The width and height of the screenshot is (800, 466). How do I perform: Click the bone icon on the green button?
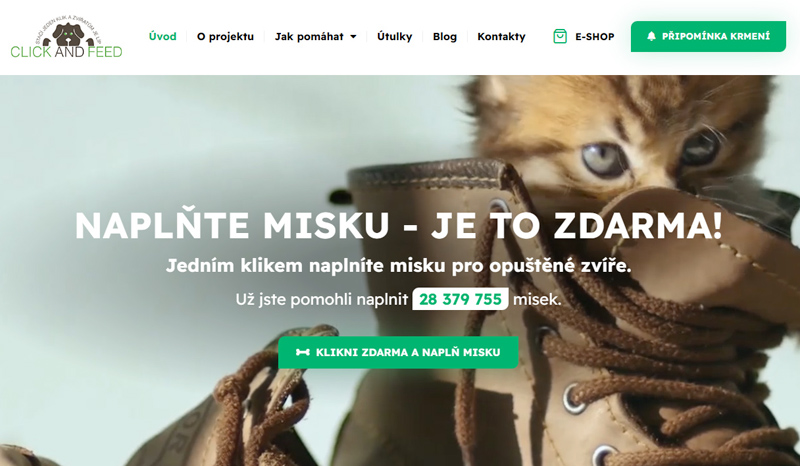pyautogui.click(x=303, y=352)
